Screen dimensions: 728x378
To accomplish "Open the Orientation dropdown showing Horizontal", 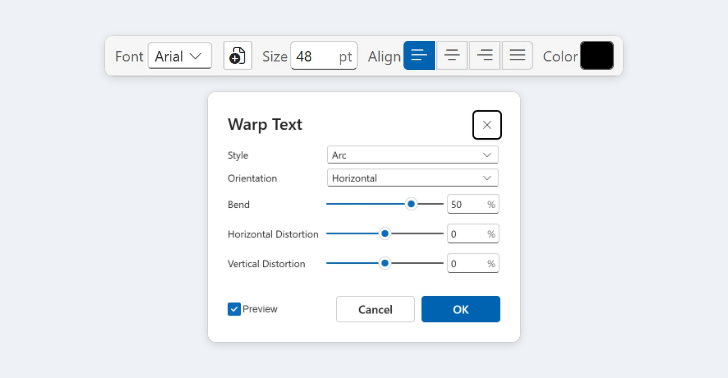I will coord(413,178).
